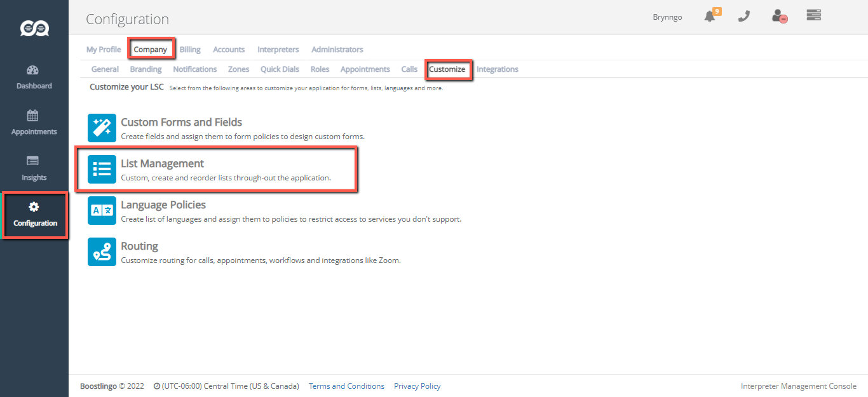Click the Language Policies icon
The width and height of the screenshot is (868, 397).
102,211
